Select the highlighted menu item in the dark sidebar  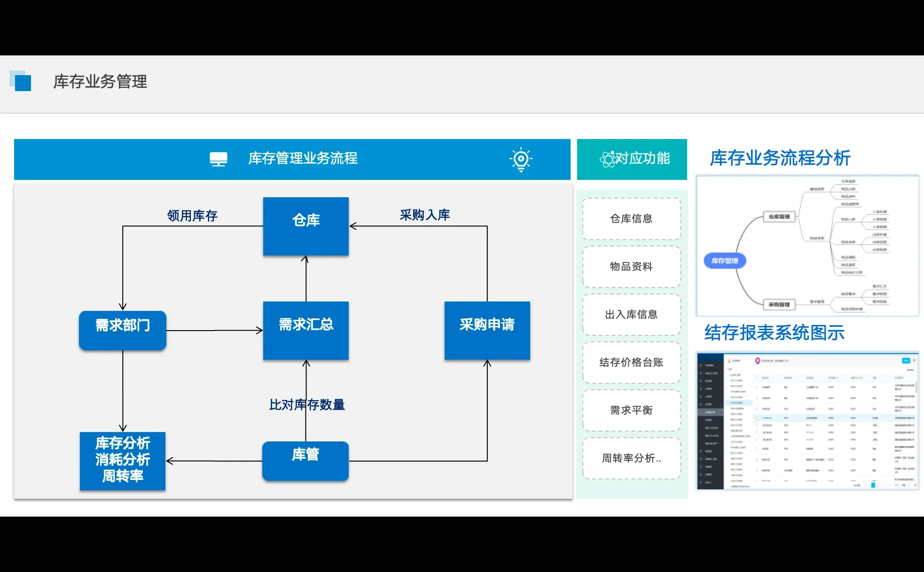tap(710, 412)
